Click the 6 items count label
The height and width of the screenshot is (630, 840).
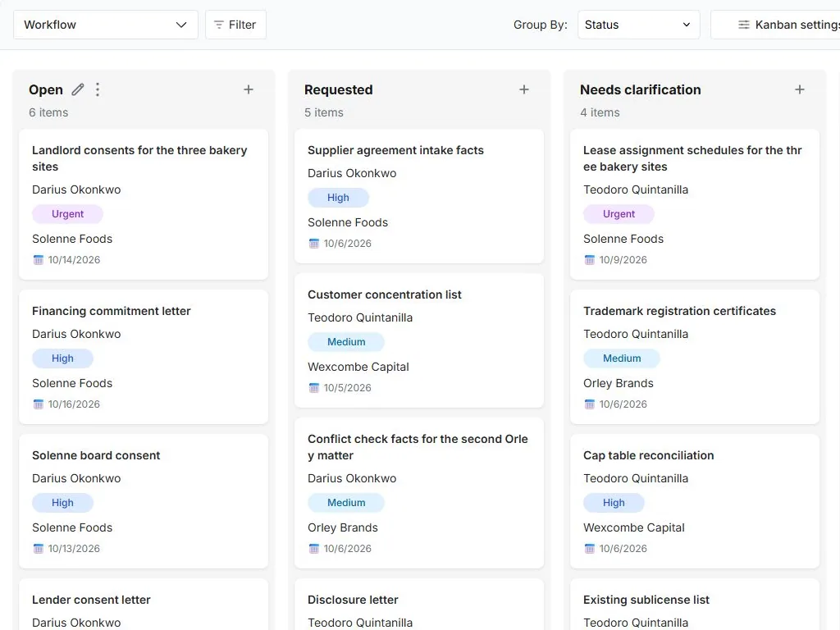point(48,112)
